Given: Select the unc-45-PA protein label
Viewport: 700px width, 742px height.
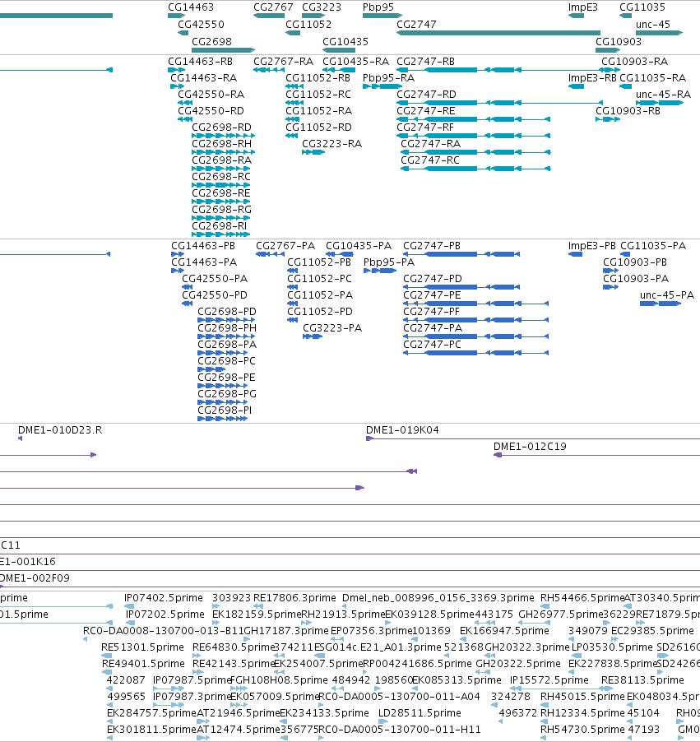Looking at the screenshot, I should click(x=667, y=295).
